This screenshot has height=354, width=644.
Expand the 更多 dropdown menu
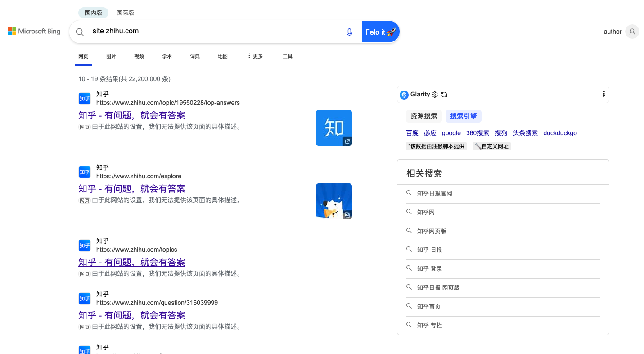(x=255, y=56)
